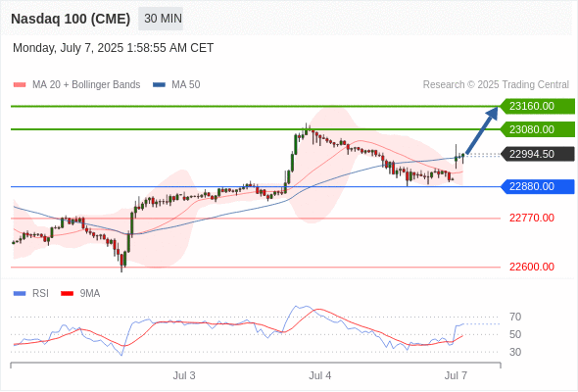The image size is (578, 392).
Task: Click the 23160.00 green resistance price tag
Action: coord(537,106)
